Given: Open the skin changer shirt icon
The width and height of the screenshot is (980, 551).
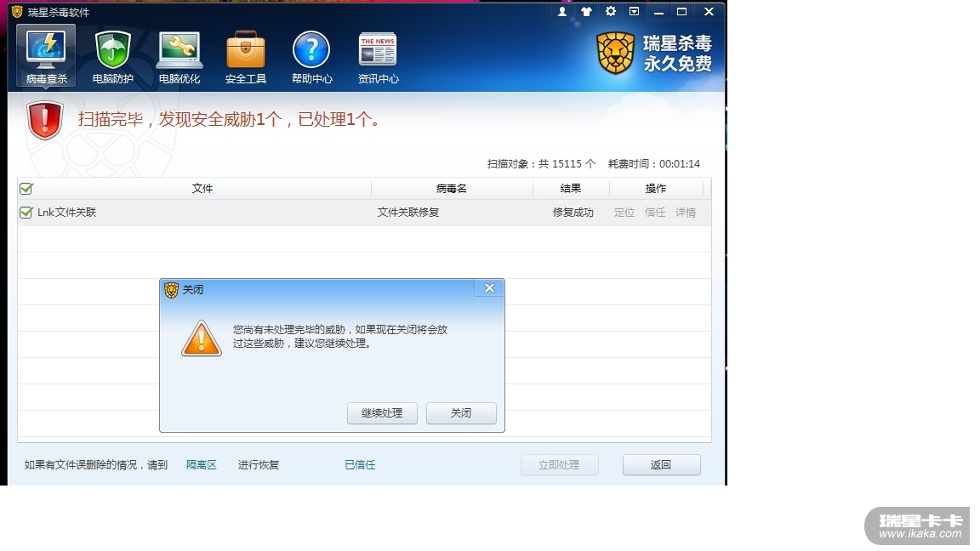Looking at the screenshot, I should click(586, 11).
